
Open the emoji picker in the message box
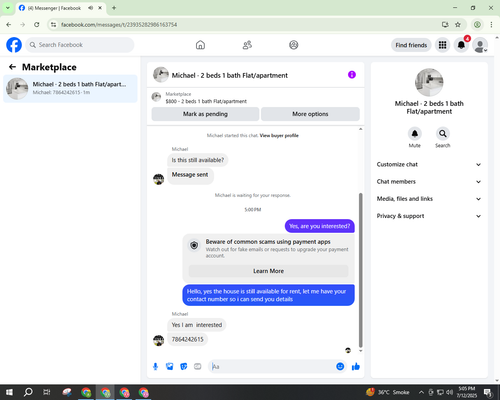[x=340, y=366]
